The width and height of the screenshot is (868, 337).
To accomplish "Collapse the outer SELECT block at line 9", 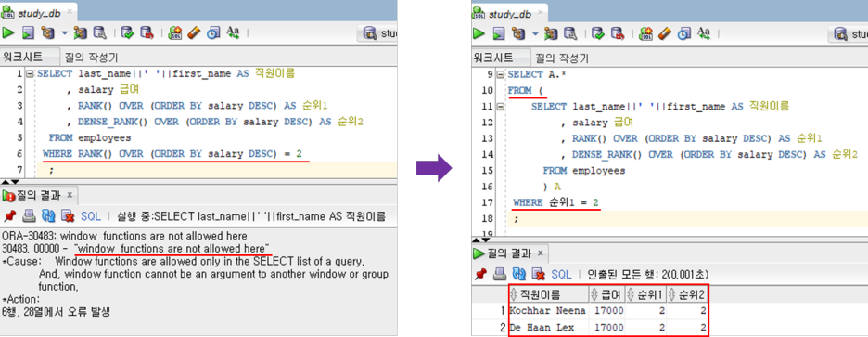I will click(501, 74).
